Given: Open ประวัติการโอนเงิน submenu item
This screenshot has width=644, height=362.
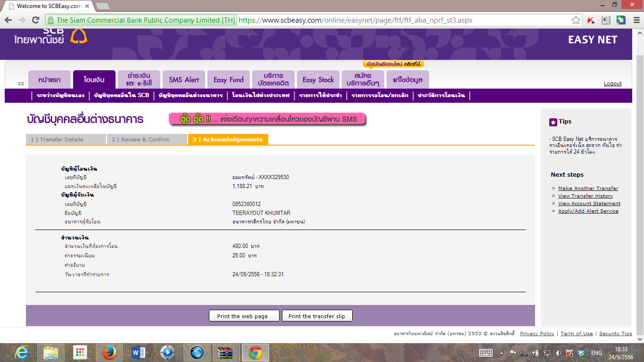Looking at the screenshot, I should coord(441,96).
